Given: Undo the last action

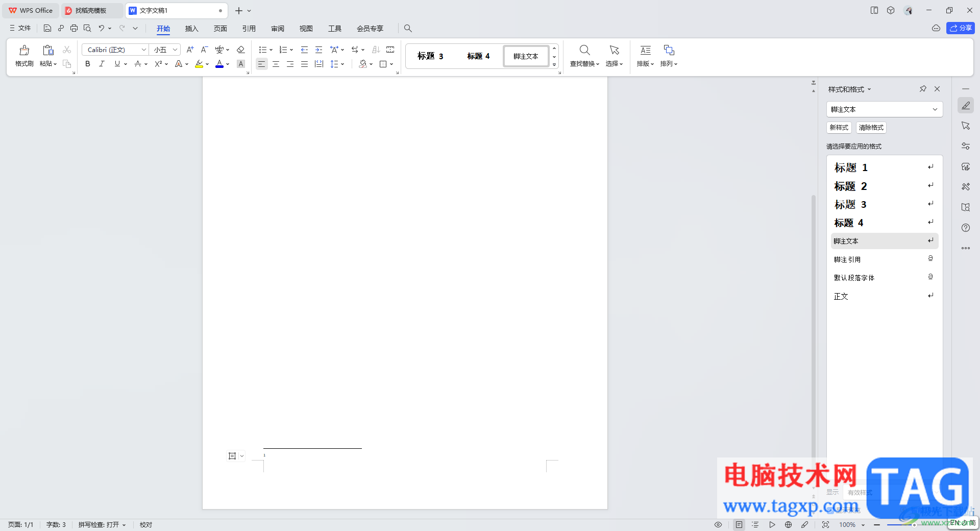Looking at the screenshot, I should (x=102, y=28).
